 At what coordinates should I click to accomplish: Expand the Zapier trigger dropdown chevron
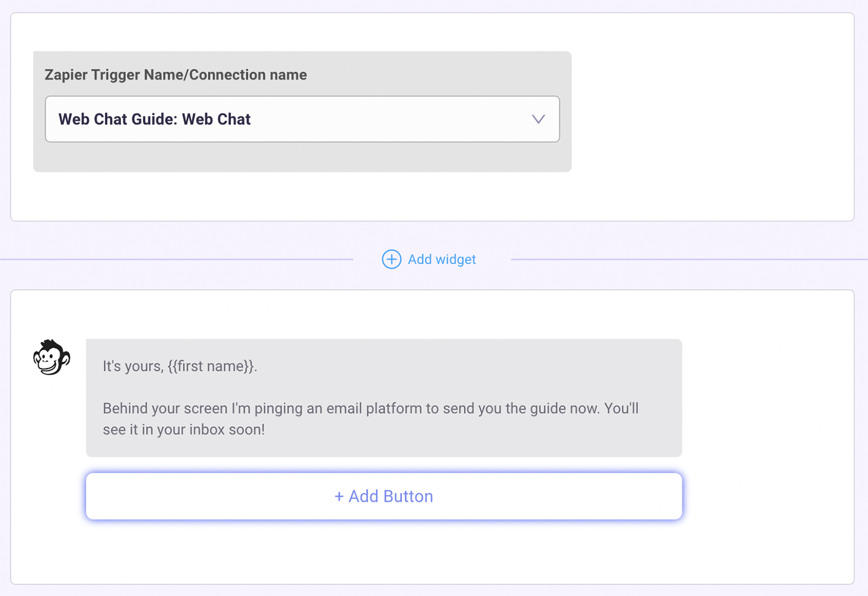pyautogui.click(x=538, y=119)
